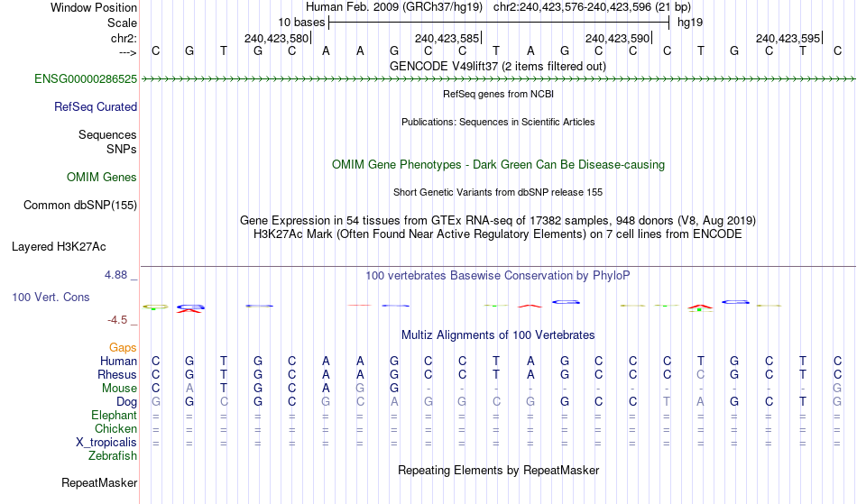Select the Dog species row label
Screen dimensions: 857x504
point(126,402)
